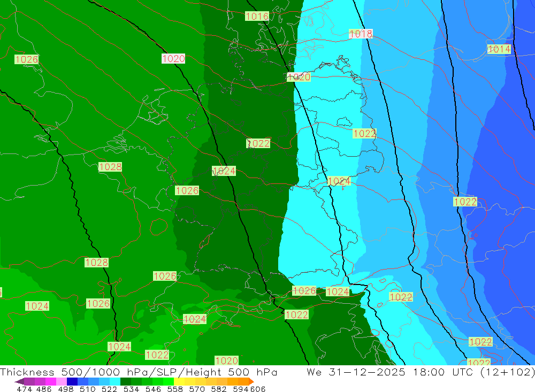Click the bright yellow legend swatch

tap(179, 381)
